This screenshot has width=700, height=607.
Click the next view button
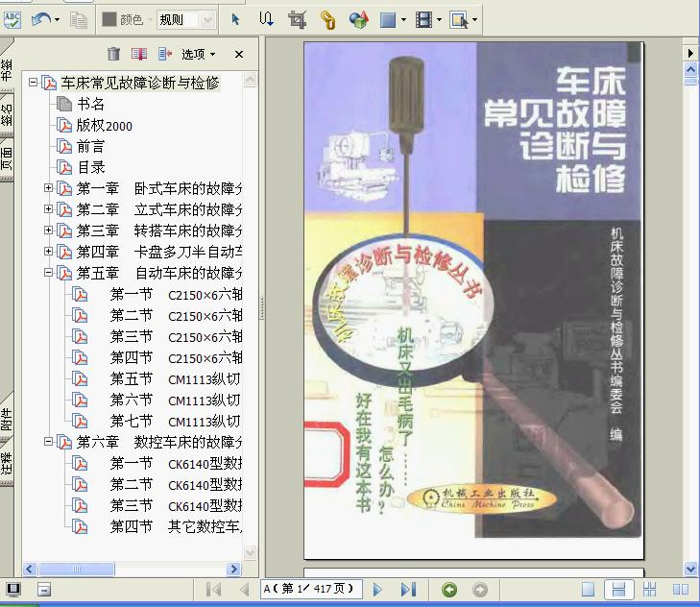(480, 590)
